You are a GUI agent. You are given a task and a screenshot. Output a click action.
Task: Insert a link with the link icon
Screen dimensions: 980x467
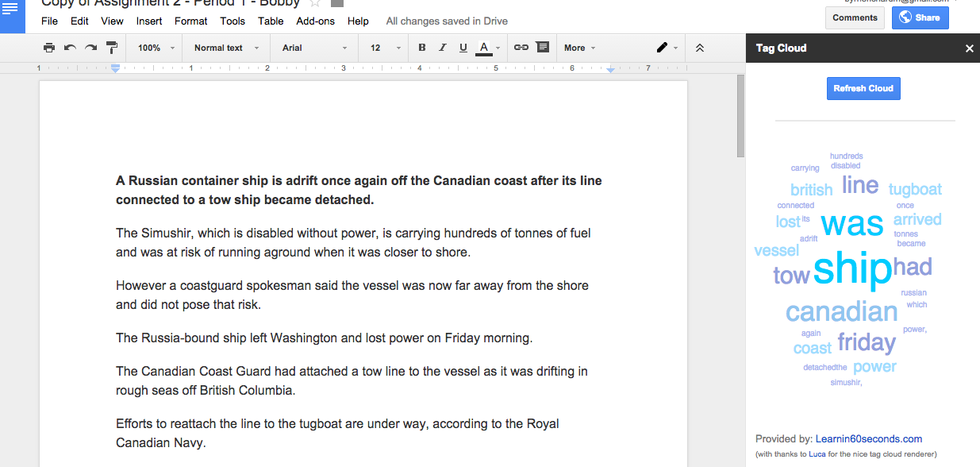tap(521, 48)
